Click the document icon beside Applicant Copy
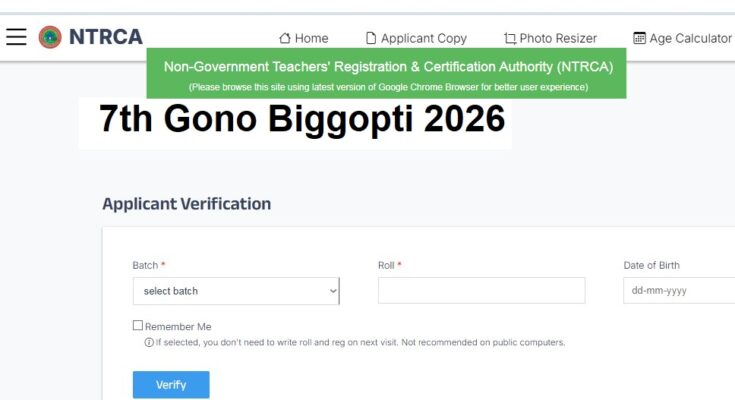The height and width of the screenshot is (400, 735). click(371, 38)
